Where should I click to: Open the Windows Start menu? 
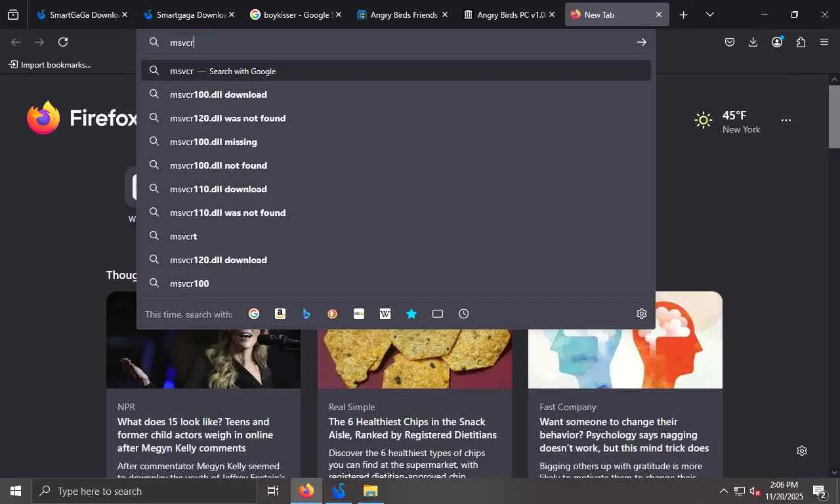(16, 491)
